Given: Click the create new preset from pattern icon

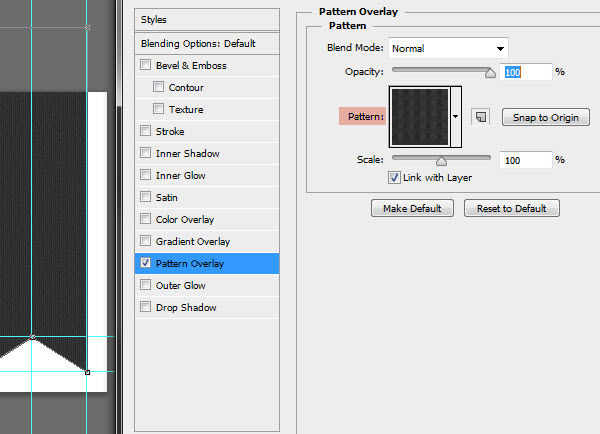Looking at the screenshot, I should tap(481, 117).
